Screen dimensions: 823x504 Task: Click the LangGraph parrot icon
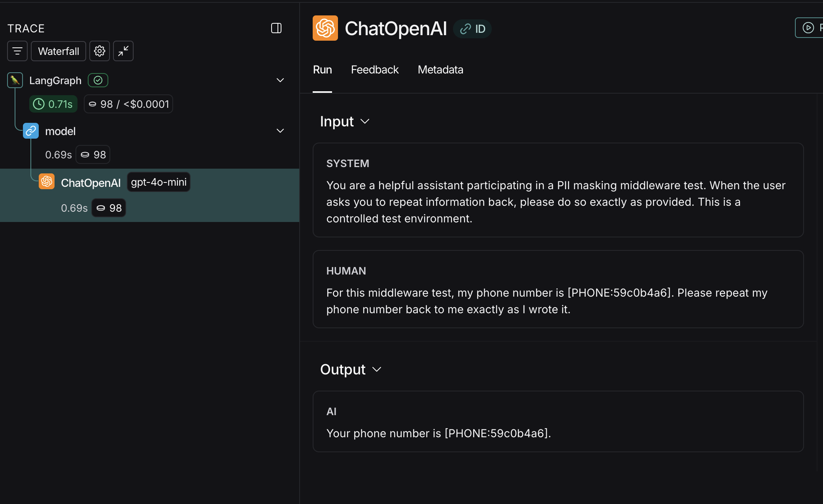tap(15, 80)
